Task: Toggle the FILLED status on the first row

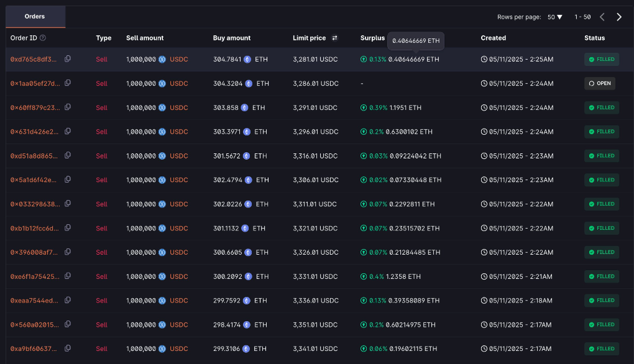Action: 601,59
